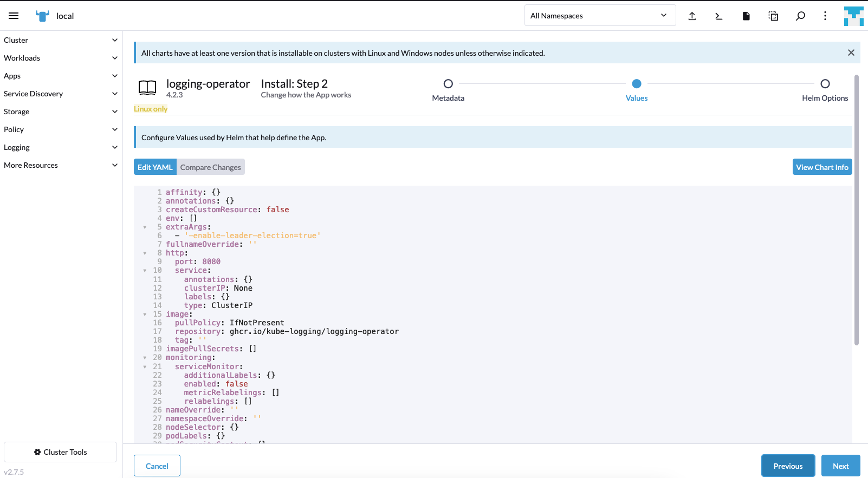Download KubeConfig file icon
Image resolution: width=868 pixels, height=478 pixels.
point(746,16)
